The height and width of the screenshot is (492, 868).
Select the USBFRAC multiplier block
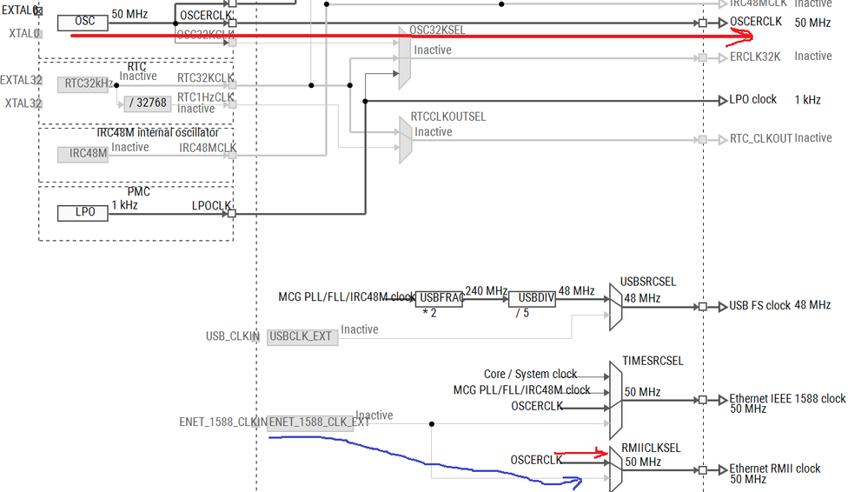[x=439, y=299]
